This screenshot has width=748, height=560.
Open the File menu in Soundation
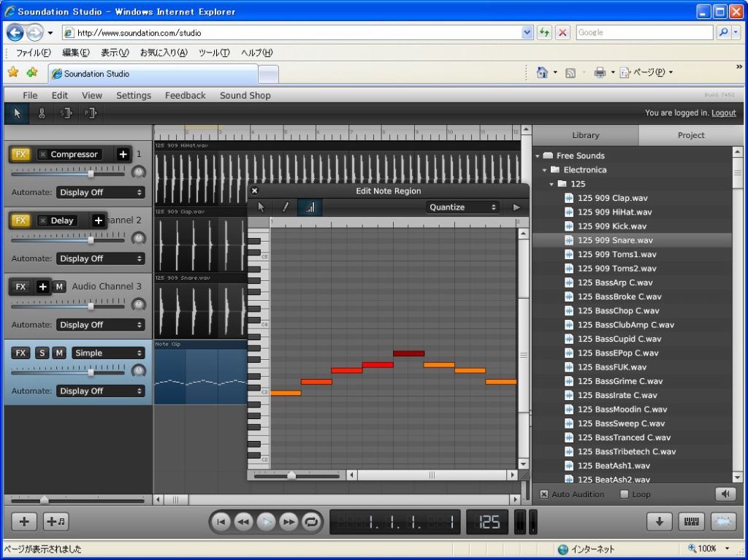point(30,96)
